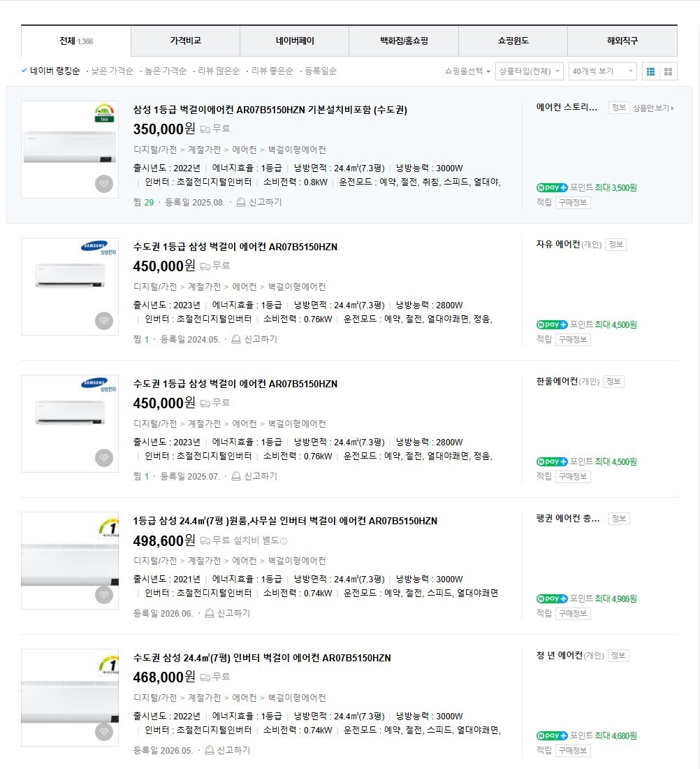700x769 pixels.
Task: Open 40개씩 보기 dropdown
Action: click(602, 71)
